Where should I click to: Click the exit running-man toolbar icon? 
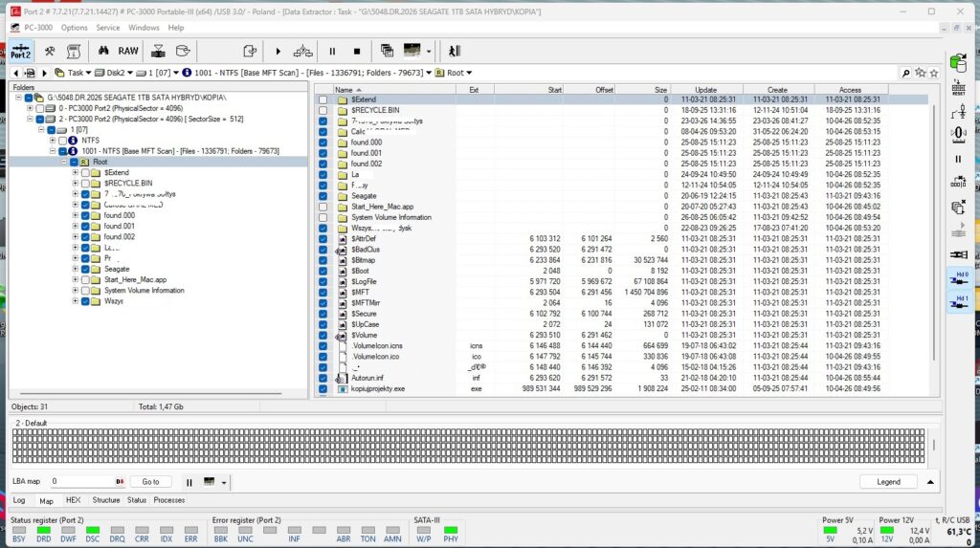(455, 51)
